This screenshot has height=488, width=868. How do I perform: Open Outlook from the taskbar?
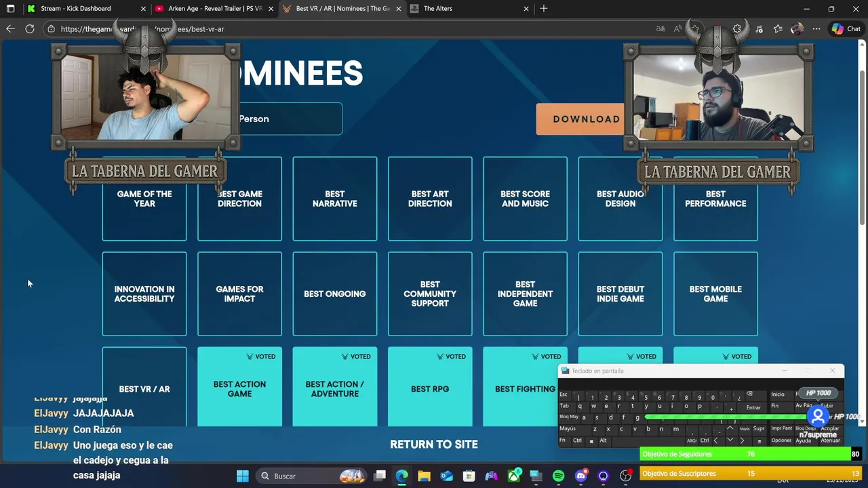[447, 476]
